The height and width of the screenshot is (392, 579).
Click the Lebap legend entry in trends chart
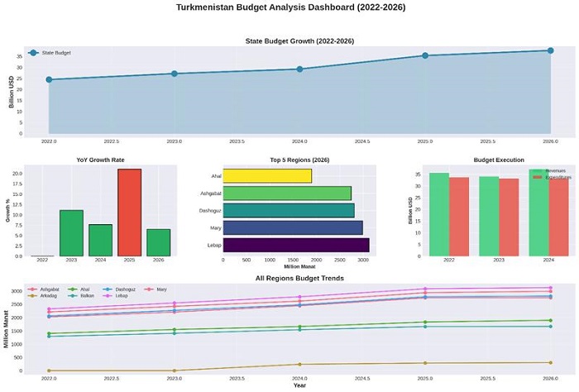click(x=120, y=295)
